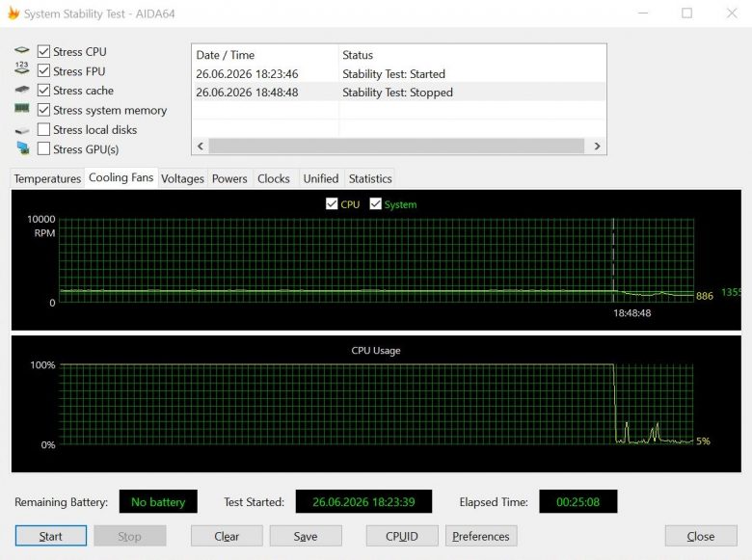
Task: Click the RAM module icon beside Stress system memory
Action: [x=21, y=108]
